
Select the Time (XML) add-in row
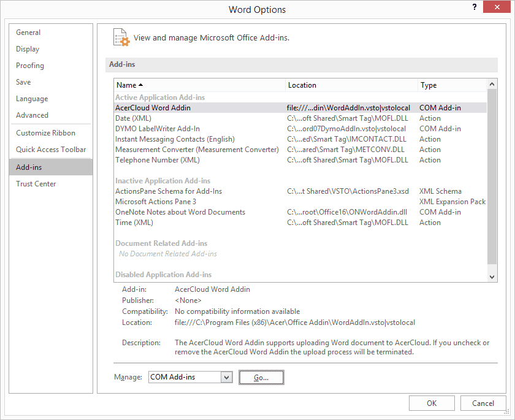(x=300, y=223)
